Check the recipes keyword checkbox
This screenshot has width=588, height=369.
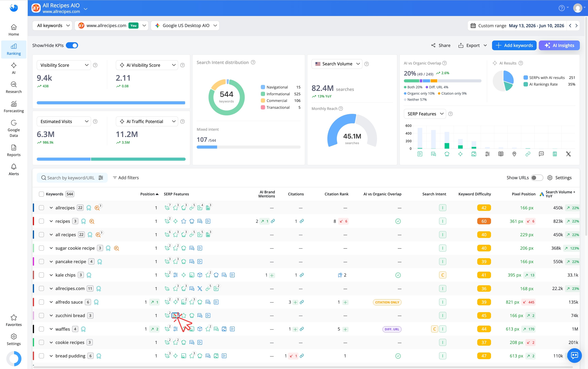(x=41, y=221)
